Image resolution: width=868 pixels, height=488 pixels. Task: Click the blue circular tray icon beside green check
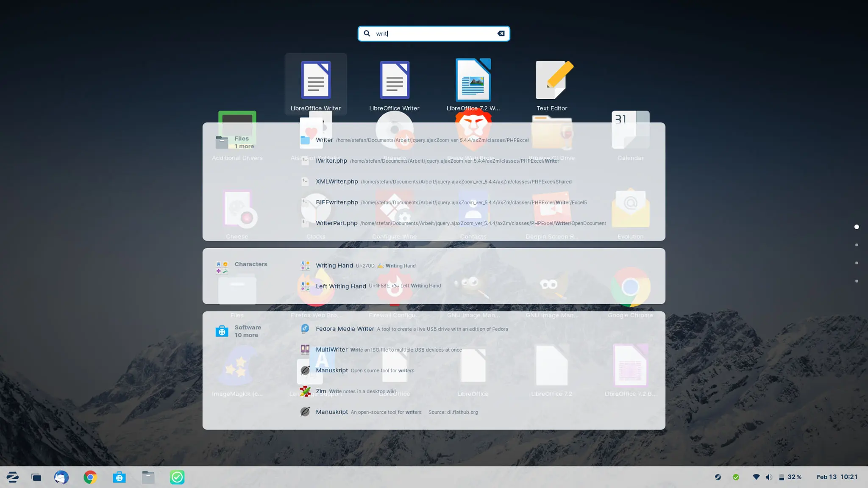click(718, 477)
